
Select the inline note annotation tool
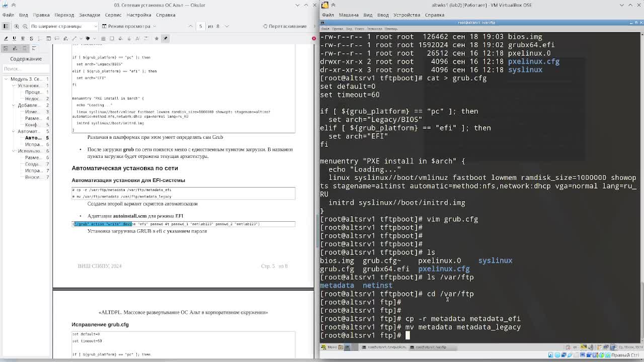point(48,38)
